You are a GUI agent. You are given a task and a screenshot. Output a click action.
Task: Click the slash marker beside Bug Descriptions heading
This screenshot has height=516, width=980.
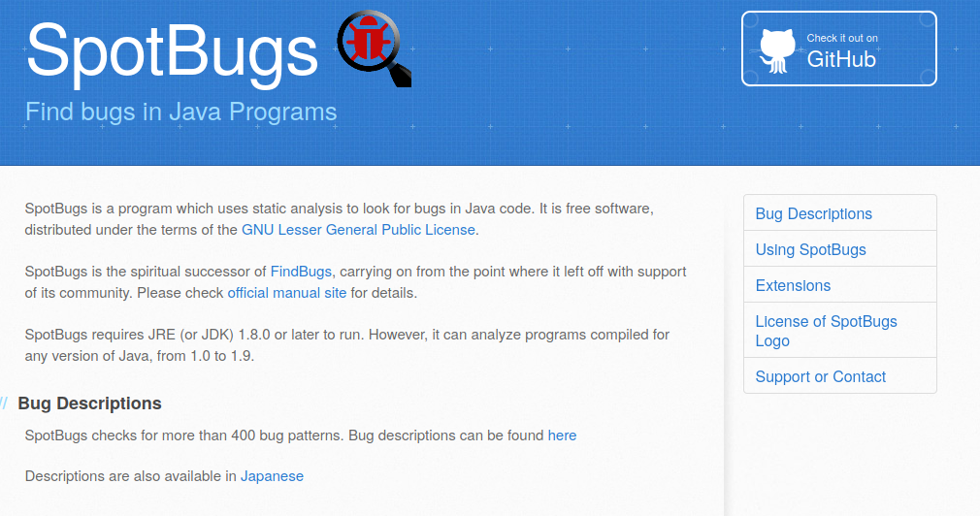tap(4, 403)
